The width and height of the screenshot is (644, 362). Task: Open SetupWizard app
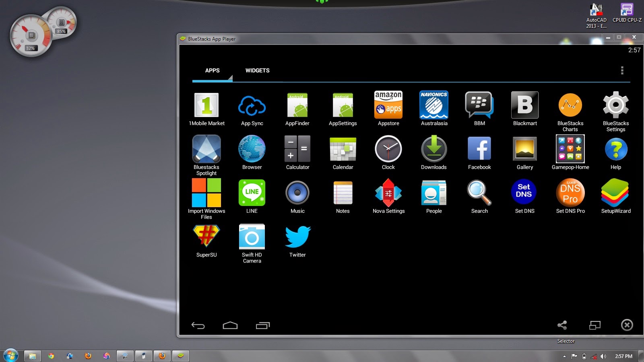(615, 193)
